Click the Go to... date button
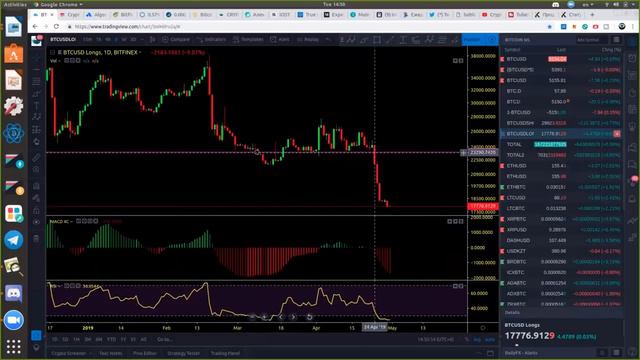Screen dimensions: 640x360 pyautogui.click(x=164, y=340)
